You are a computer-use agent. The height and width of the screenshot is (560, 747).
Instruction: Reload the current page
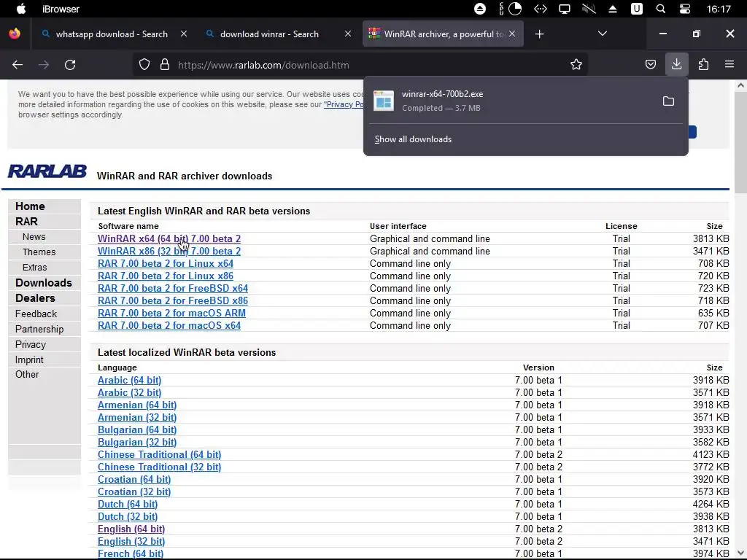click(x=70, y=65)
